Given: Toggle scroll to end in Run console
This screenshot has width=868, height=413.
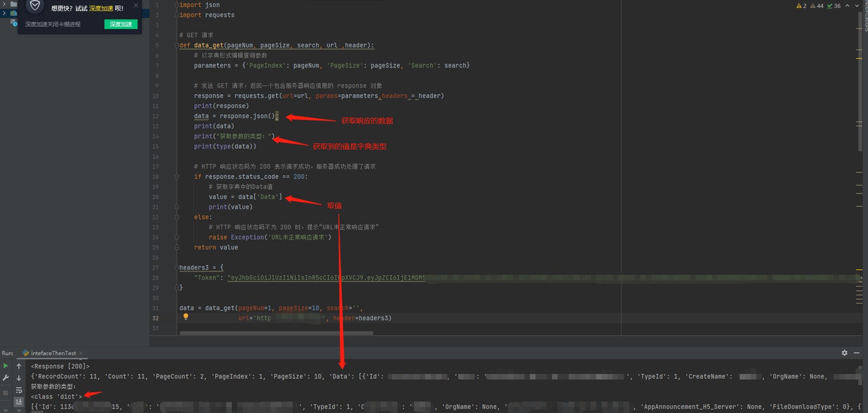Looking at the screenshot, I should point(19,401).
